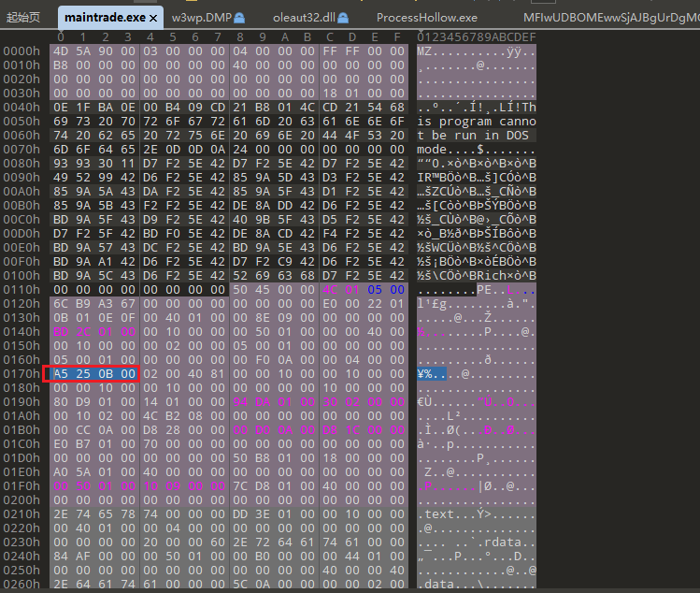Viewport: 700px width, 593px height.
Task: Click bytes E0 00 in row 0120h
Action: [x=341, y=304]
